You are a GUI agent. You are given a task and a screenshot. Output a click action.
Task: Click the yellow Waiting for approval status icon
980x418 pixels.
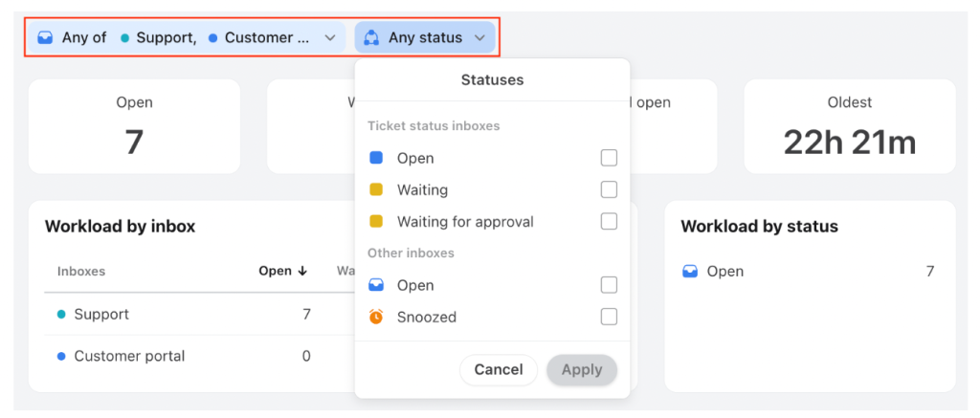tap(376, 222)
